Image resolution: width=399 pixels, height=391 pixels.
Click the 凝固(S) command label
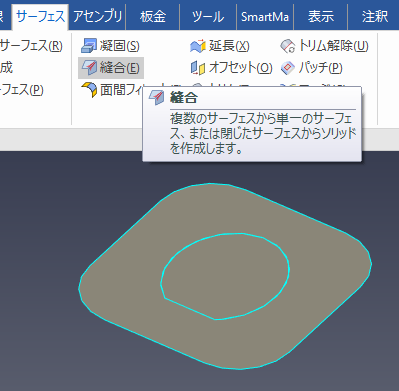point(120,46)
